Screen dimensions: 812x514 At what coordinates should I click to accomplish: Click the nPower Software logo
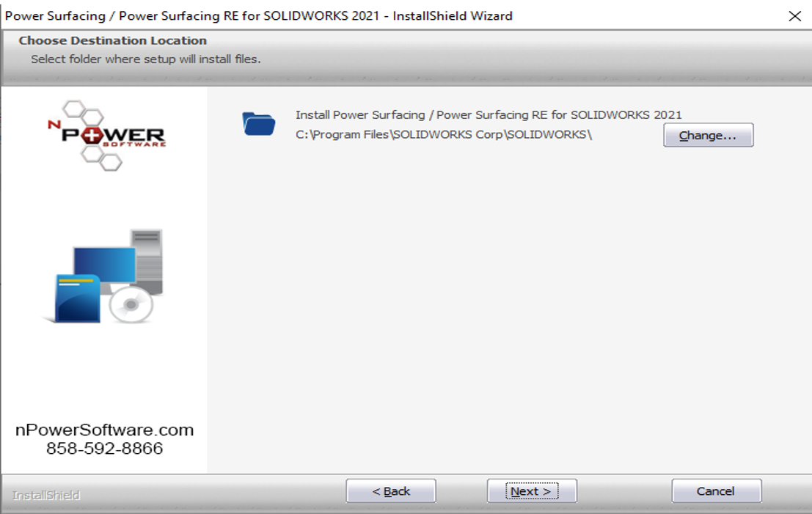point(106,136)
